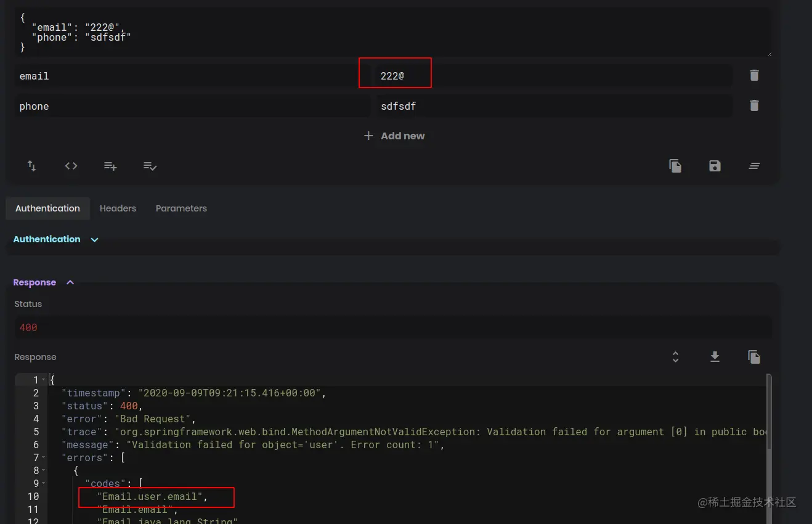Edit the sdfsdf value field
This screenshot has height=524, width=812.
pos(553,106)
